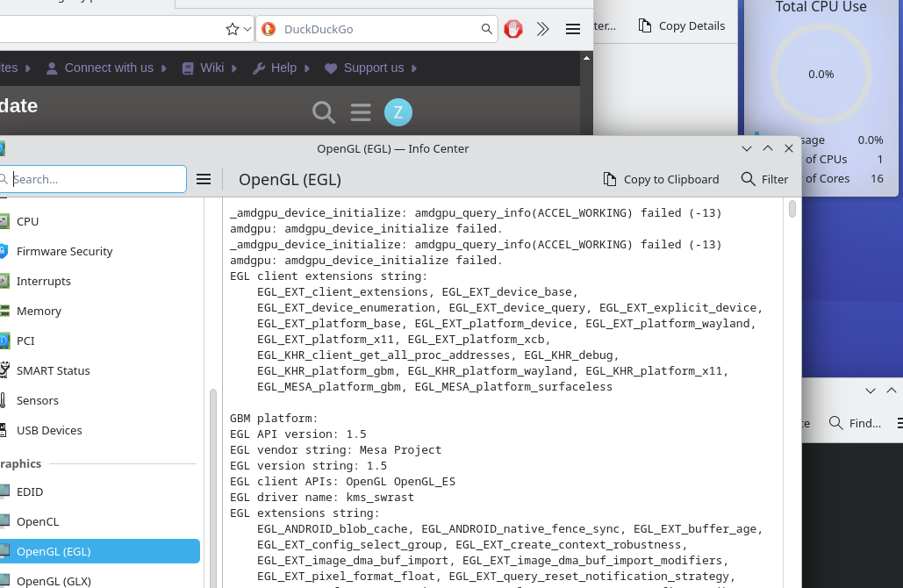This screenshot has width=903, height=588.
Task: Click the hamburger menu beside Info Center search
Action: pos(204,179)
